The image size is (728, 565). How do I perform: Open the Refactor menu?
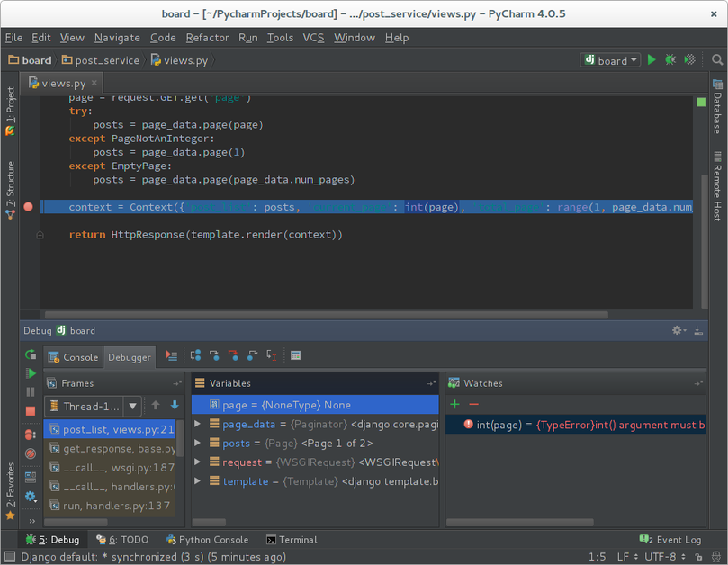[207, 38]
